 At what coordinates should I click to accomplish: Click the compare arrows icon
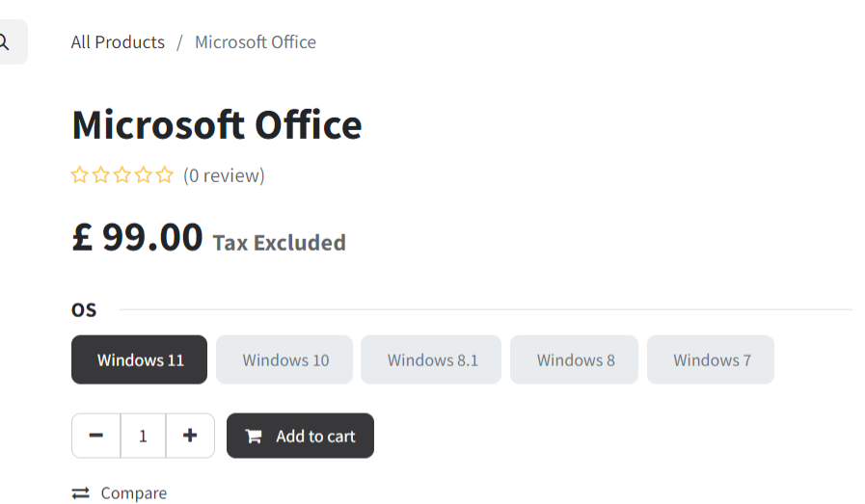click(x=81, y=493)
